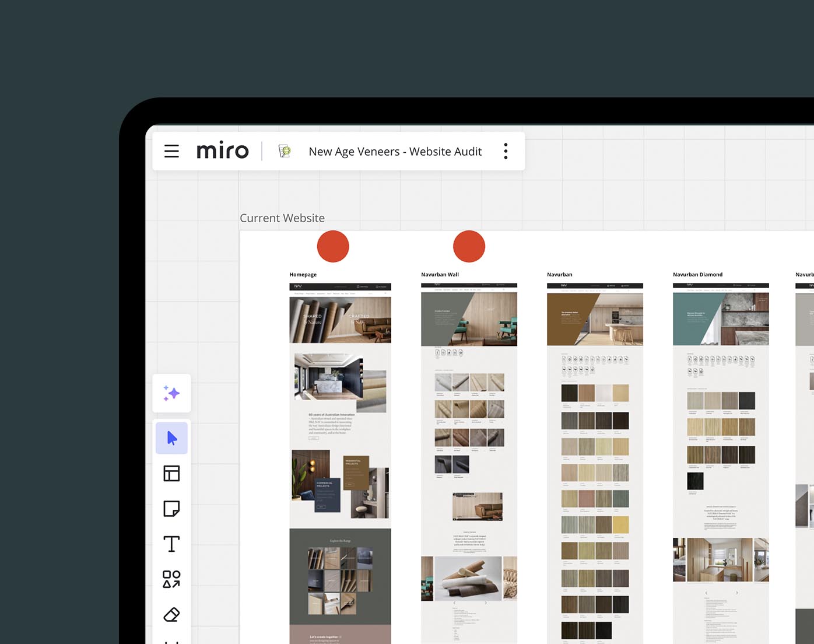Select the Homepage screenshot image
The height and width of the screenshot is (644, 814).
pos(340,463)
